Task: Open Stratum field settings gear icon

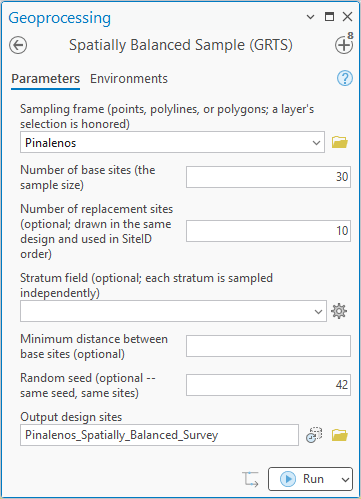Action: coord(339,311)
